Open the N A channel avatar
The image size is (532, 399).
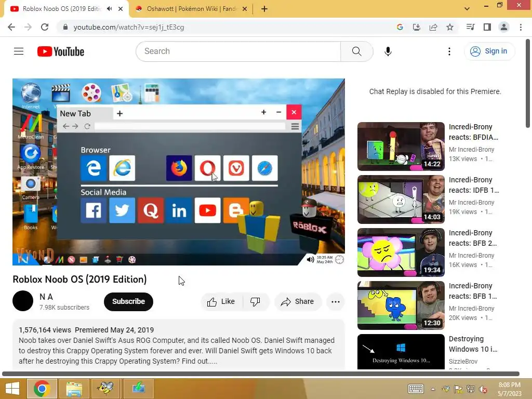(x=23, y=301)
